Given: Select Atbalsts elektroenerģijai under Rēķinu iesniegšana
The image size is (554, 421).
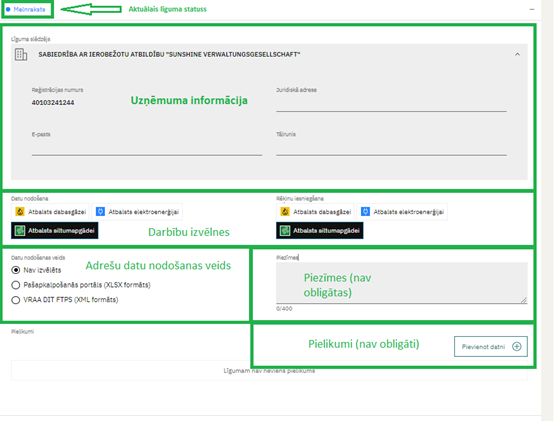Looking at the screenshot, I should [402, 212].
